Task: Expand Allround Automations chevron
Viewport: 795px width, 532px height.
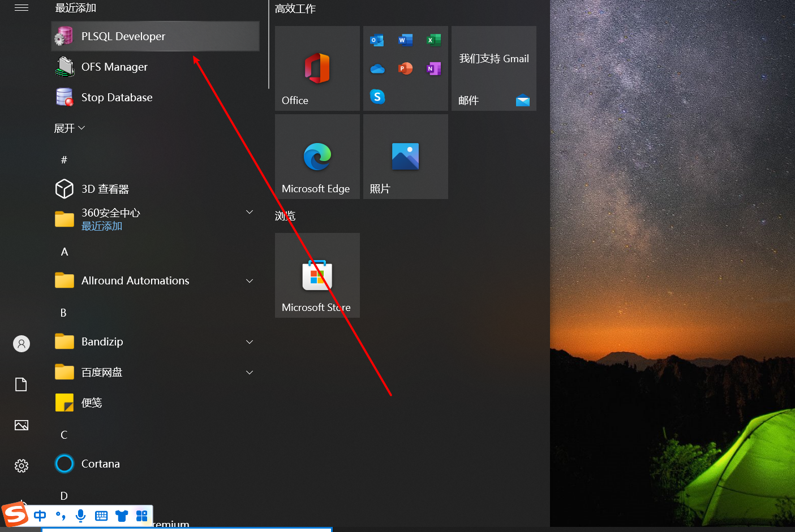Action: (x=250, y=281)
